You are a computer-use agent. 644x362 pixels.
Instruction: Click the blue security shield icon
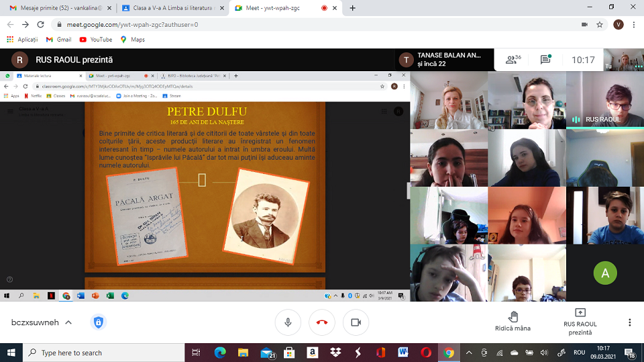(99, 322)
